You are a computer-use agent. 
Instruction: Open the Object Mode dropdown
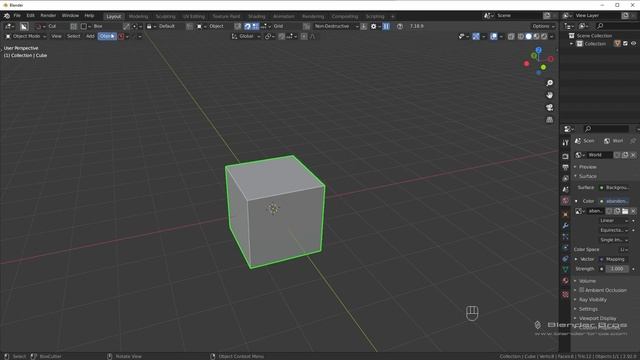(26, 36)
